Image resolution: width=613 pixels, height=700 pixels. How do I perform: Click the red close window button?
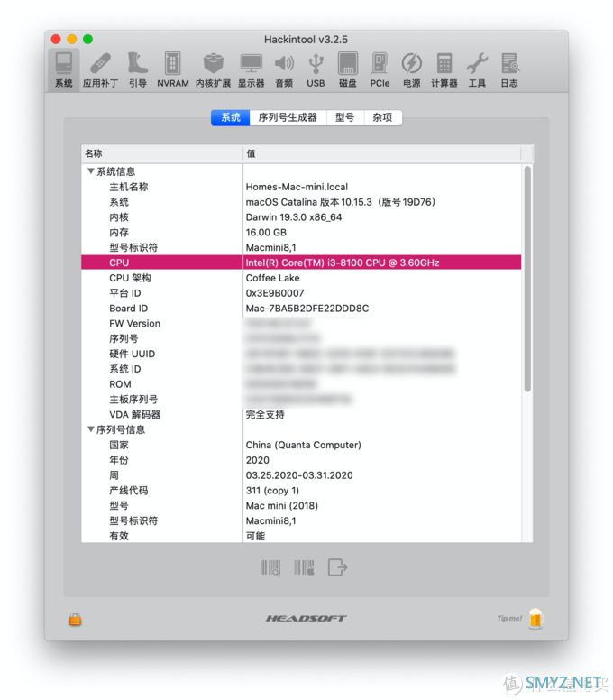[56, 40]
